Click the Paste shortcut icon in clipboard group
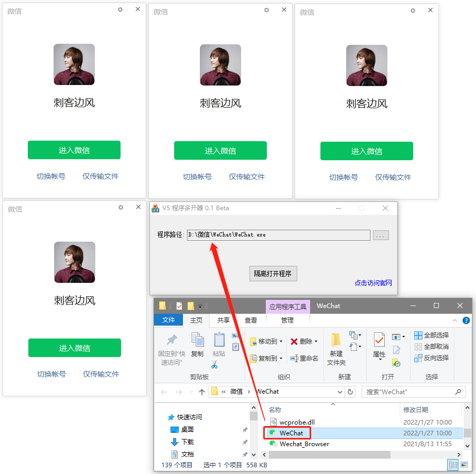Viewport: 476px width, 474px height. click(x=235, y=346)
